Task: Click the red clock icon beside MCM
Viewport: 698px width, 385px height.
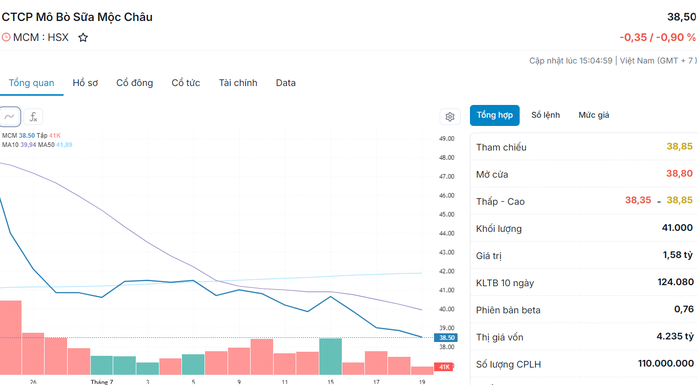Action: coord(6,37)
